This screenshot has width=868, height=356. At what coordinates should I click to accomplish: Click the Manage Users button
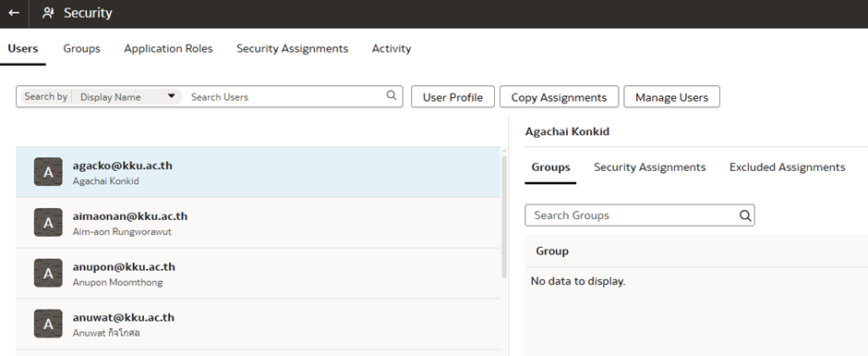(671, 97)
